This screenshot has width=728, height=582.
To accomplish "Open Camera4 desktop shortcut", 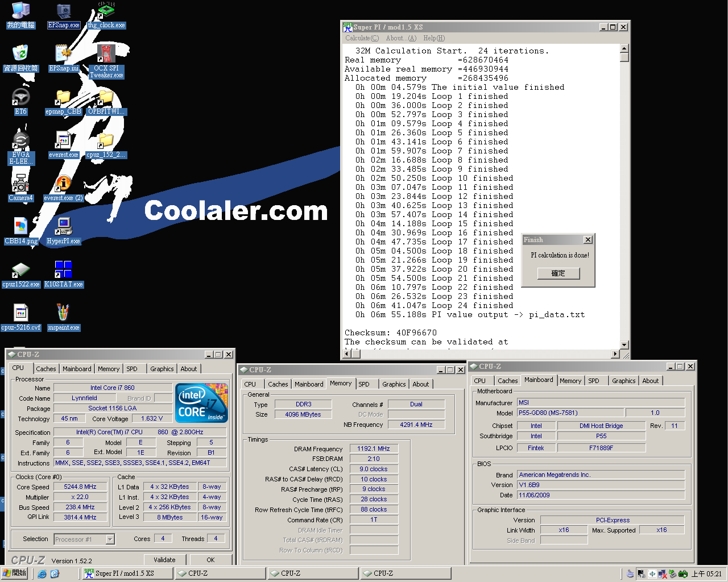I will 20,188.
